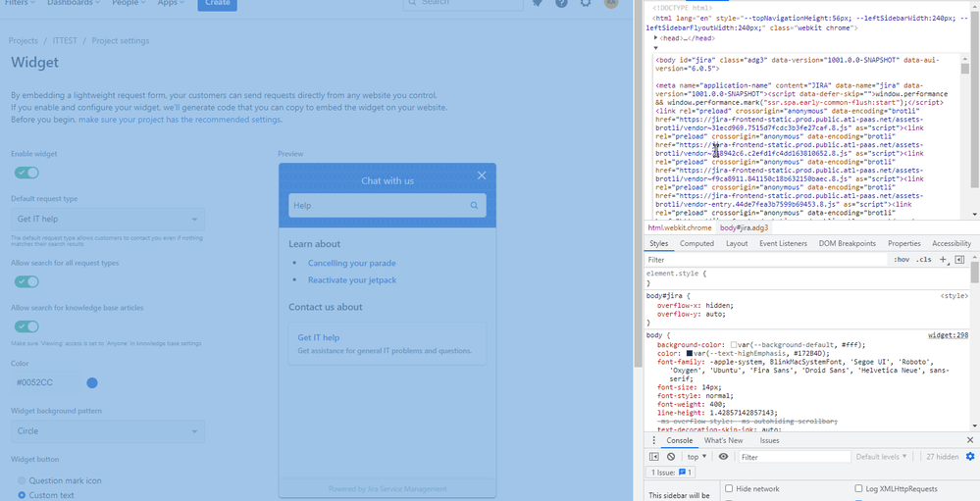This screenshot has height=501, width=980.
Task: Open the Issues drawer tab
Action: [x=769, y=440]
